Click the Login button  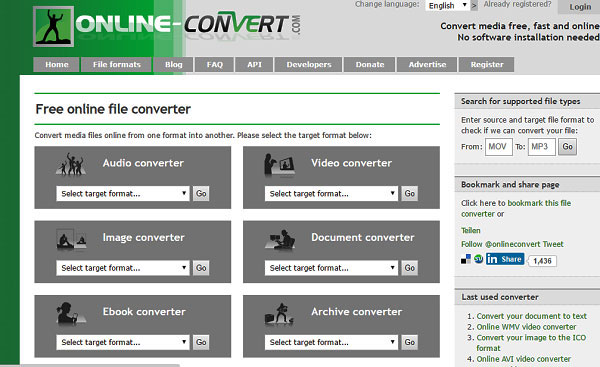(580, 7)
